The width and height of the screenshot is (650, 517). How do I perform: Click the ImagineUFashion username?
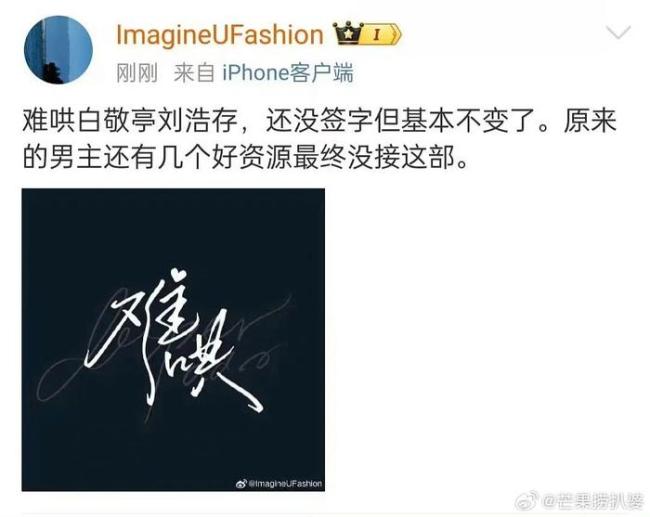220,34
